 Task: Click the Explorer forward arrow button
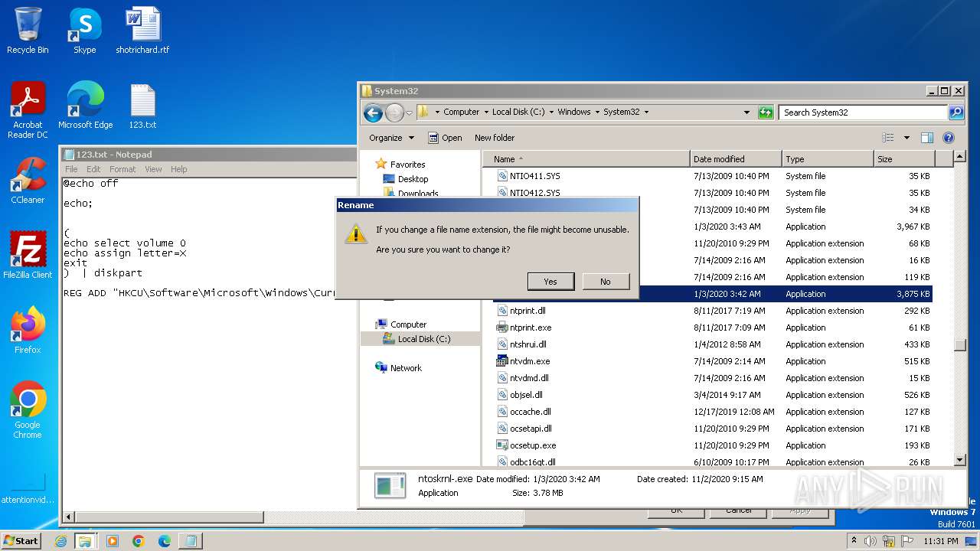(x=394, y=112)
